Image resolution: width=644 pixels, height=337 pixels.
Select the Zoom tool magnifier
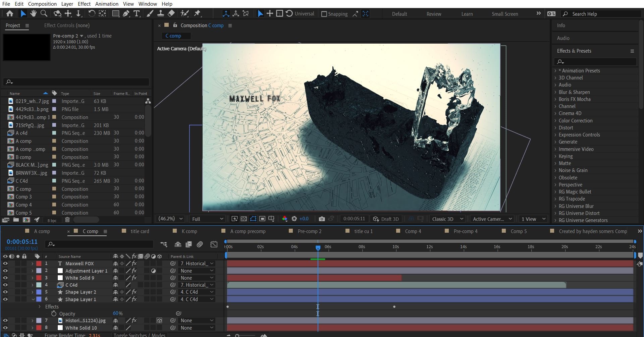[44, 14]
